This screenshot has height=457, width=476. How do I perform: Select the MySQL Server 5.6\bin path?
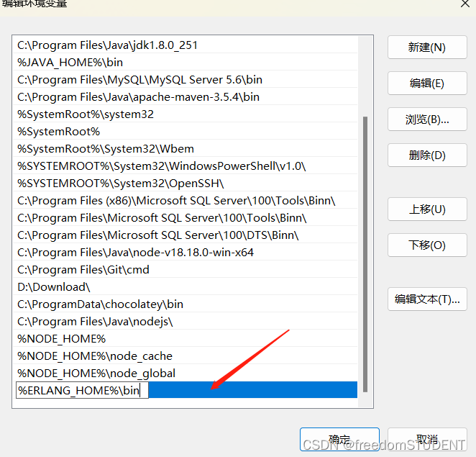[139, 80]
